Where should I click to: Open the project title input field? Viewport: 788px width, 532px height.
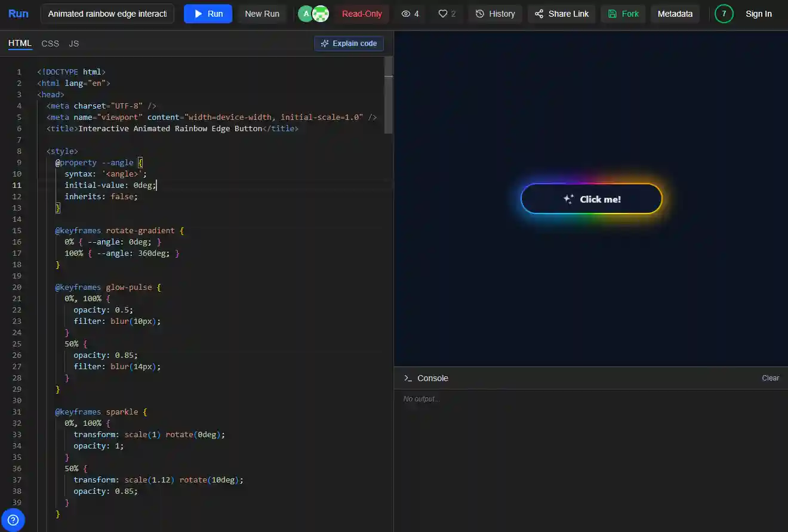(x=107, y=13)
